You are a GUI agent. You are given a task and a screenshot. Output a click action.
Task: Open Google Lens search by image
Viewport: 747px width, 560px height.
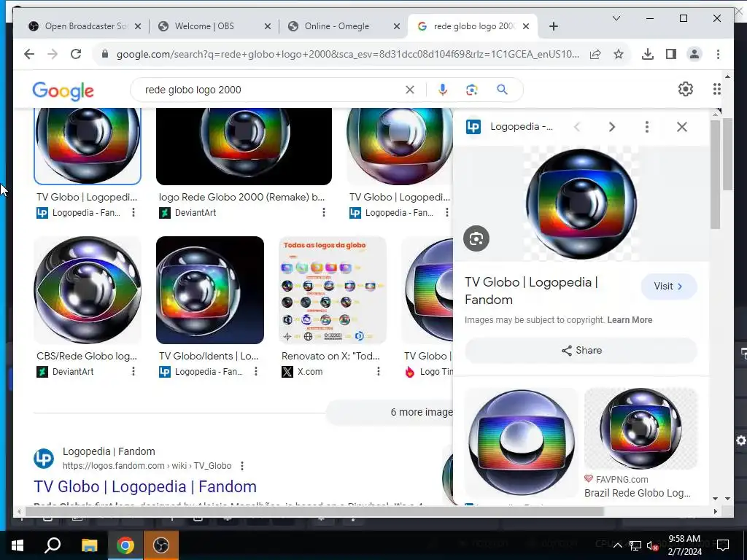point(472,90)
